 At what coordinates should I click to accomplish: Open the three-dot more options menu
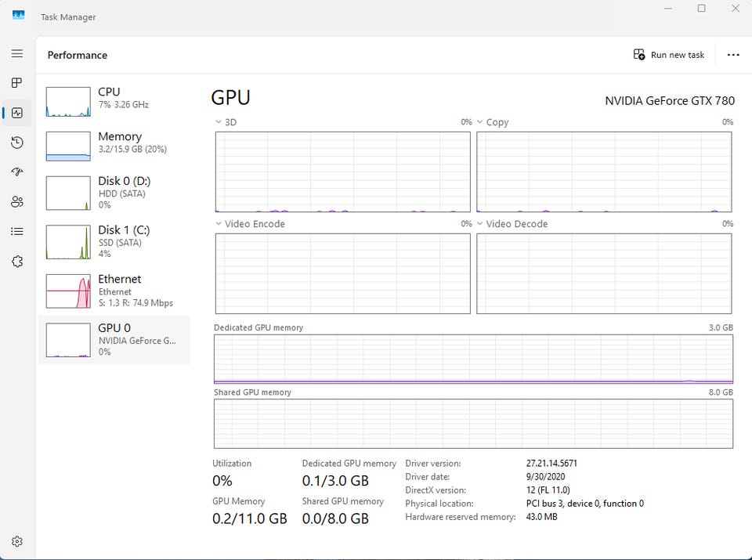coord(733,55)
